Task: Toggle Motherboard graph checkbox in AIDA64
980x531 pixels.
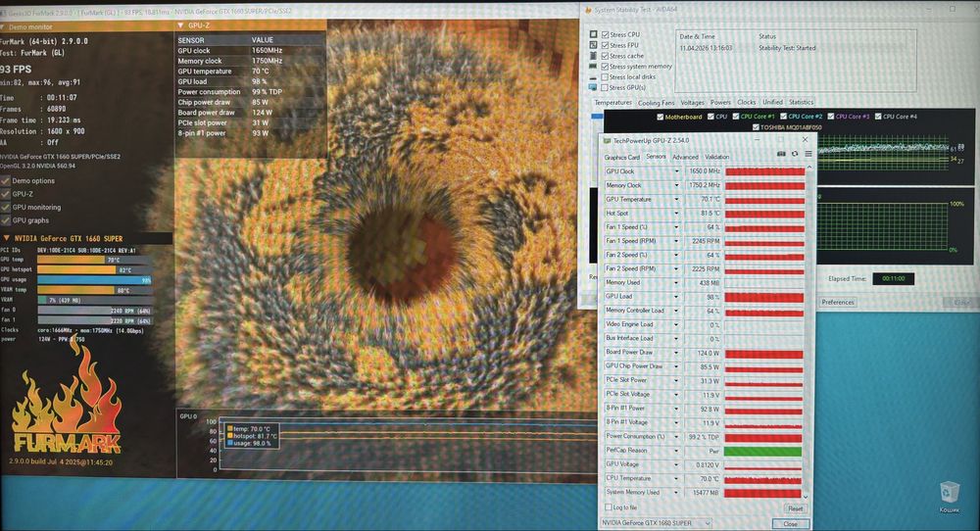Action: click(660, 117)
